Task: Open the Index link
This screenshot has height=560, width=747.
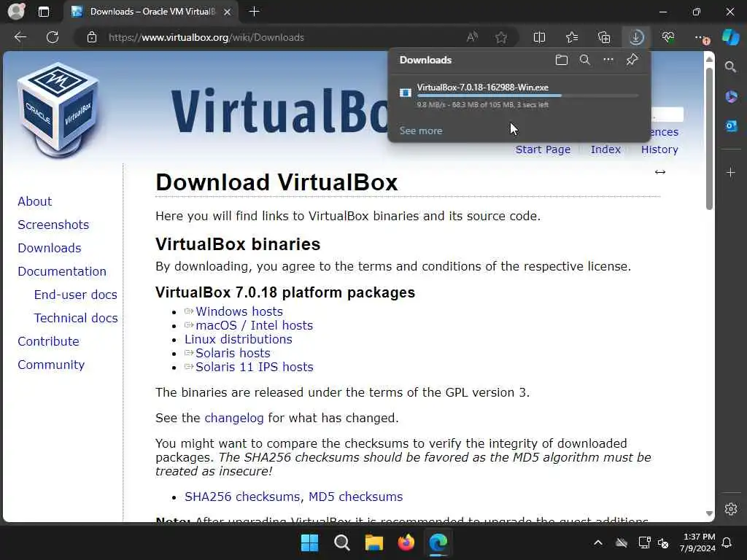Action: 605,149
